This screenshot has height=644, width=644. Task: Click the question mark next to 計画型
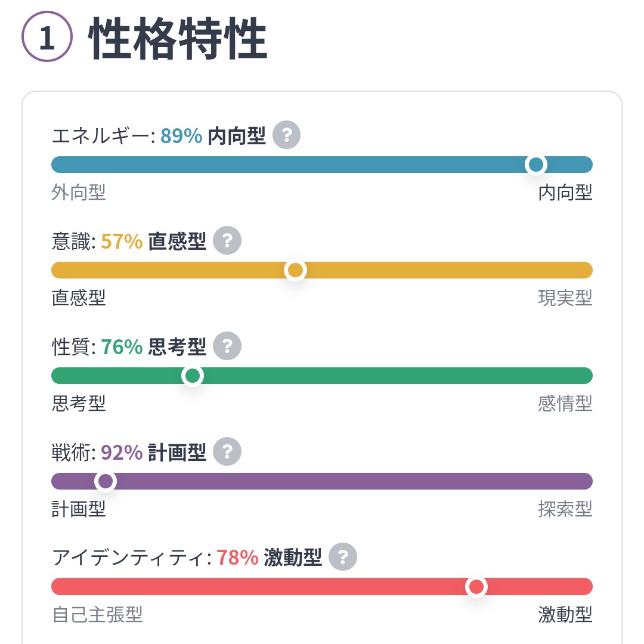tap(227, 451)
